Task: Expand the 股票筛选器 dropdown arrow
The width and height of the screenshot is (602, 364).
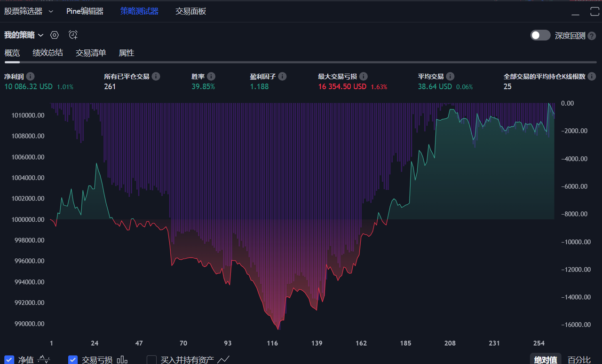Action: (51, 11)
